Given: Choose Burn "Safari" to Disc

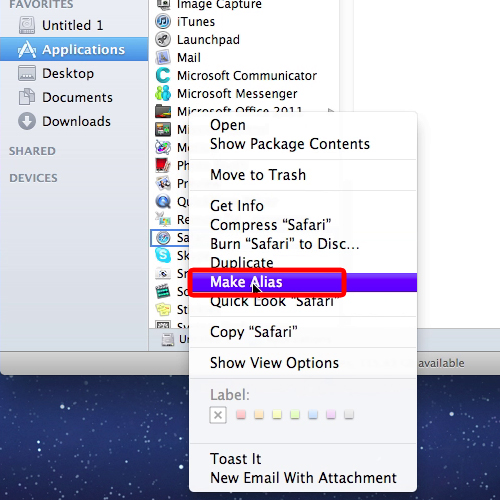Looking at the screenshot, I should pyautogui.click(x=303, y=244).
